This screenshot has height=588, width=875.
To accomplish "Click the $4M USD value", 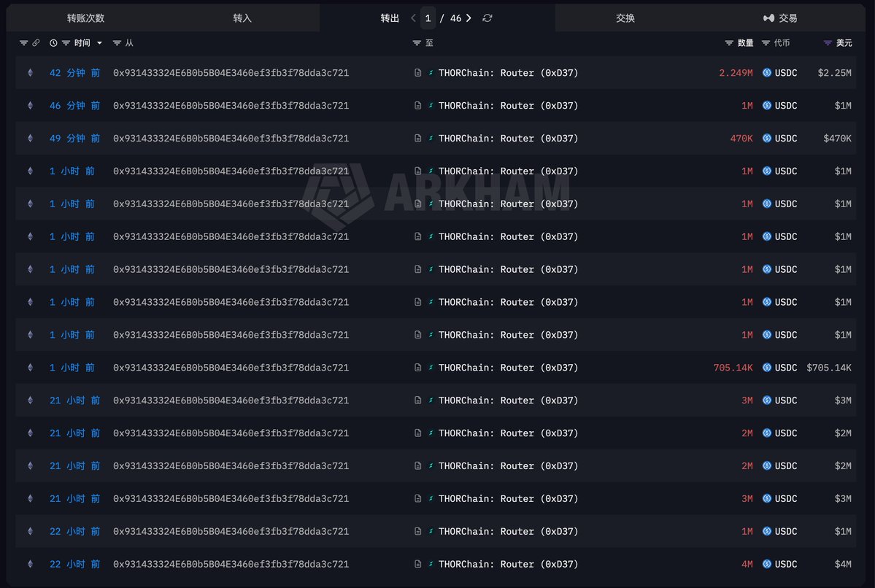I will point(843,564).
